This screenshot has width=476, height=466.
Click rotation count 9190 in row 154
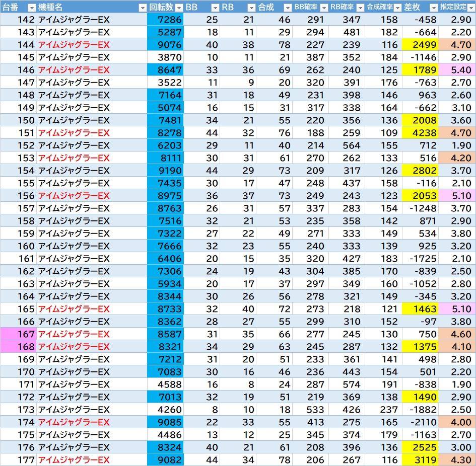[x=165, y=171]
